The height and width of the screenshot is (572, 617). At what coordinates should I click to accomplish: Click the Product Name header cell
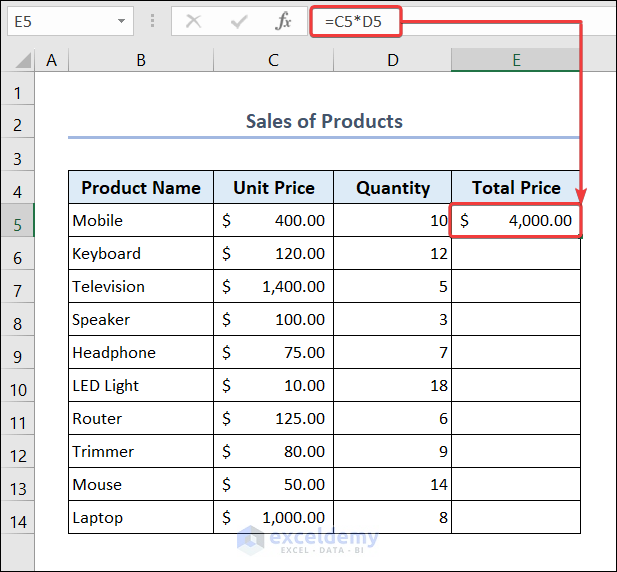point(141,188)
